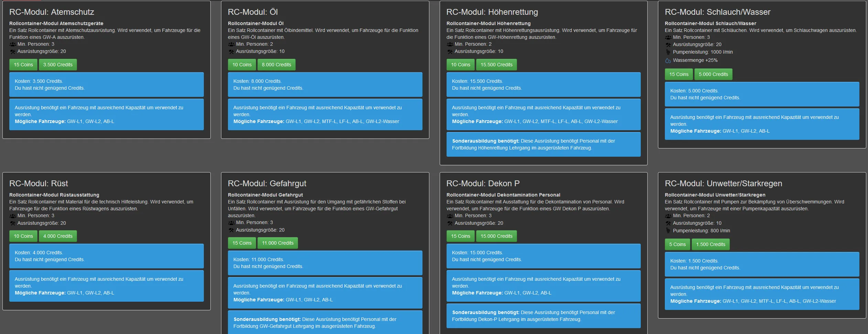The image size is (868, 334).
Task: Click the people icon in the Dekon P card
Action: point(450,216)
